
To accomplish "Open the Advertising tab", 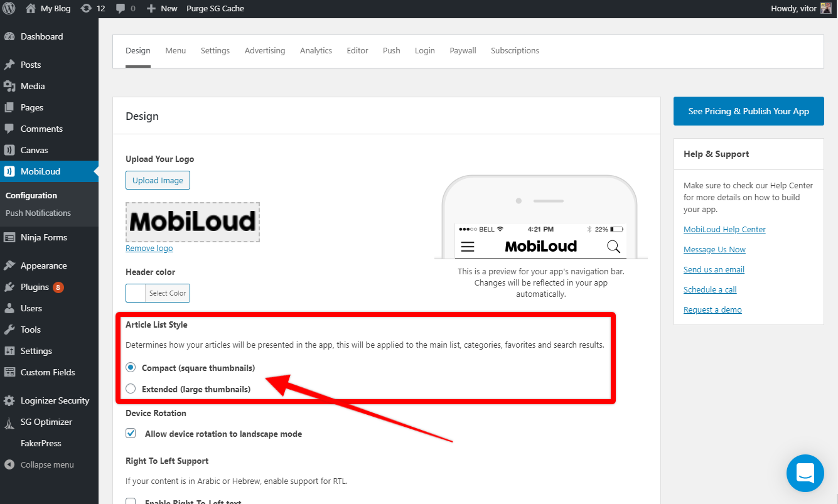I will pyautogui.click(x=265, y=51).
